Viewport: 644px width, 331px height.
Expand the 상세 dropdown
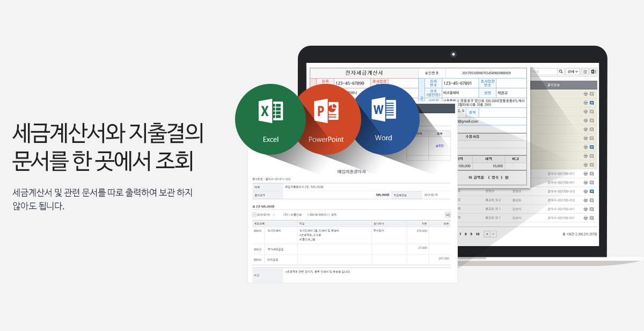[x=573, y=71]
